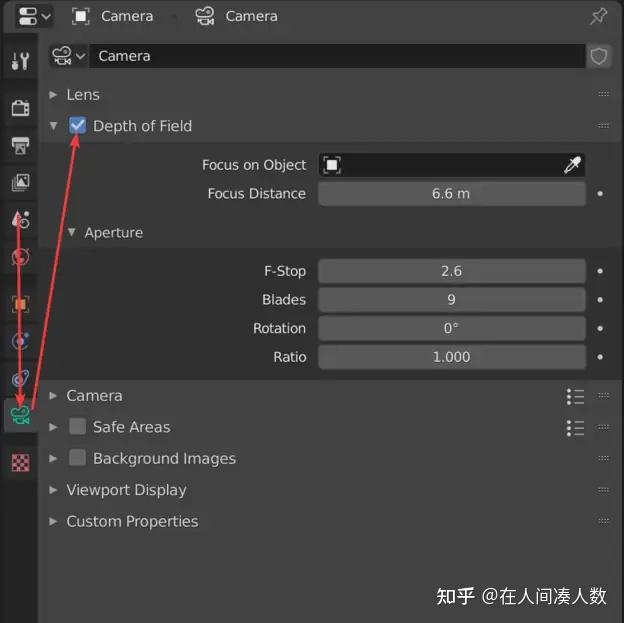Open the camera presets list icon
This screenshot has height=623, width=624.
pos(575,396)
